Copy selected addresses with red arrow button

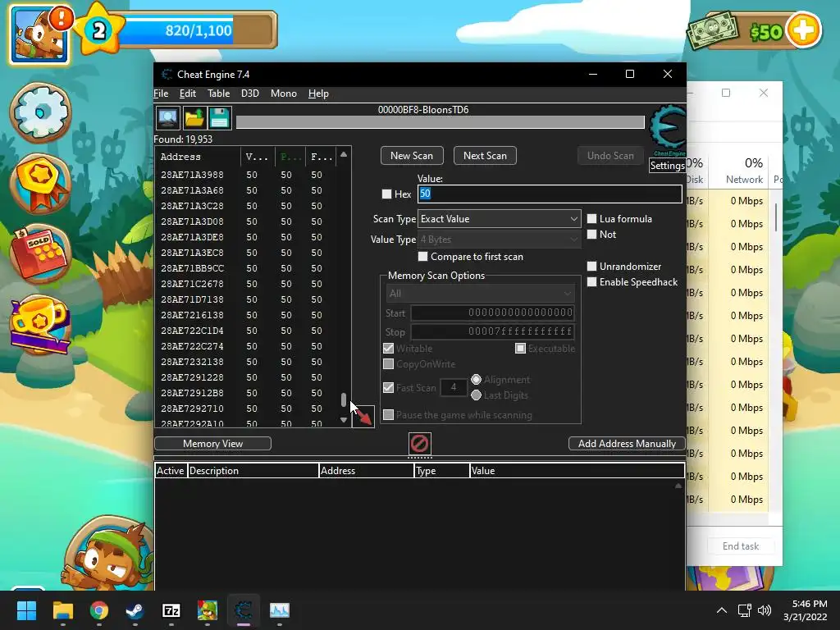coord(363,416)
